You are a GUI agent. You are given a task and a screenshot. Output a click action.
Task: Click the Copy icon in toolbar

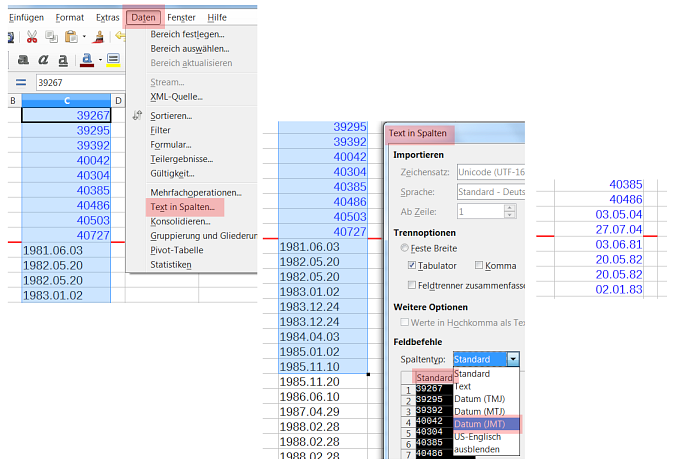pos(52,37)
